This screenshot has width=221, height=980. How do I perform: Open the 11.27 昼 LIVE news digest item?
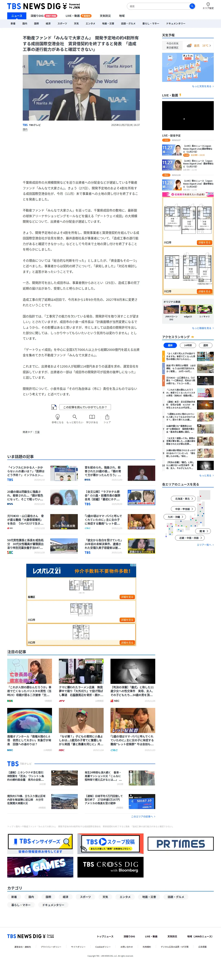pyautogui.click(x=188, y=150)
